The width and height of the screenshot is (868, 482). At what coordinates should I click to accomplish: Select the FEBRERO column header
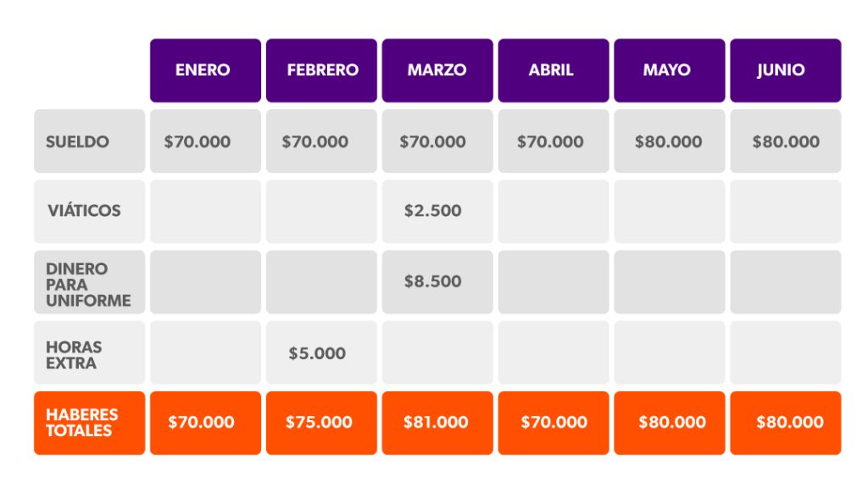click(321, 70)
